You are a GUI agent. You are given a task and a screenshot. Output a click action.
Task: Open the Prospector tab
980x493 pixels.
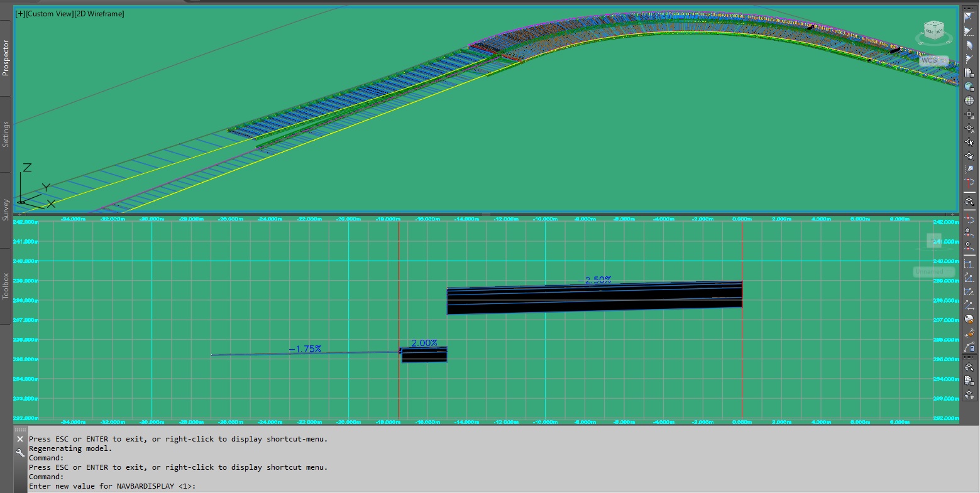click(6, 58)
